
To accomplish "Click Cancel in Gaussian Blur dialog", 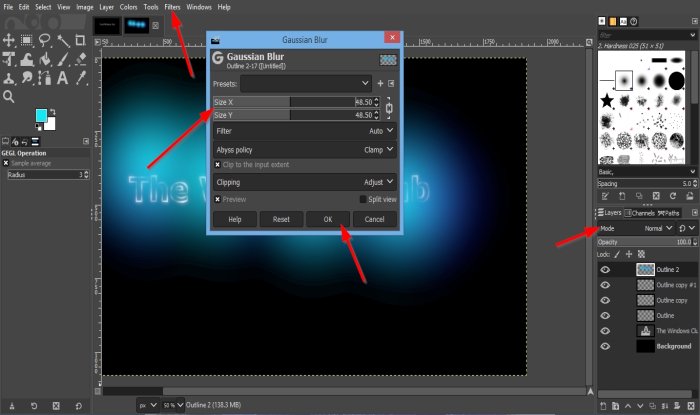I will (x=374, y=219).
